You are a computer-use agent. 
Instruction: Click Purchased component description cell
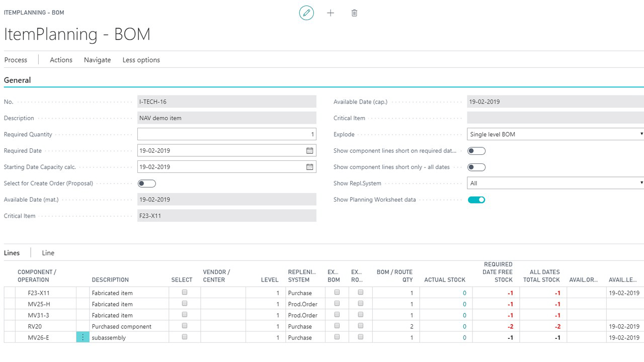(129, 326)
